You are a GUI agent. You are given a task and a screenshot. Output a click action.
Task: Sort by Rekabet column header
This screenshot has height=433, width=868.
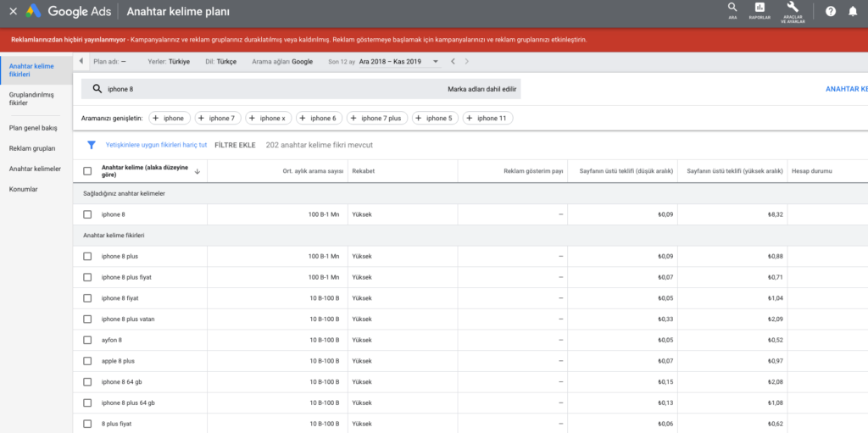coord(364,171)
